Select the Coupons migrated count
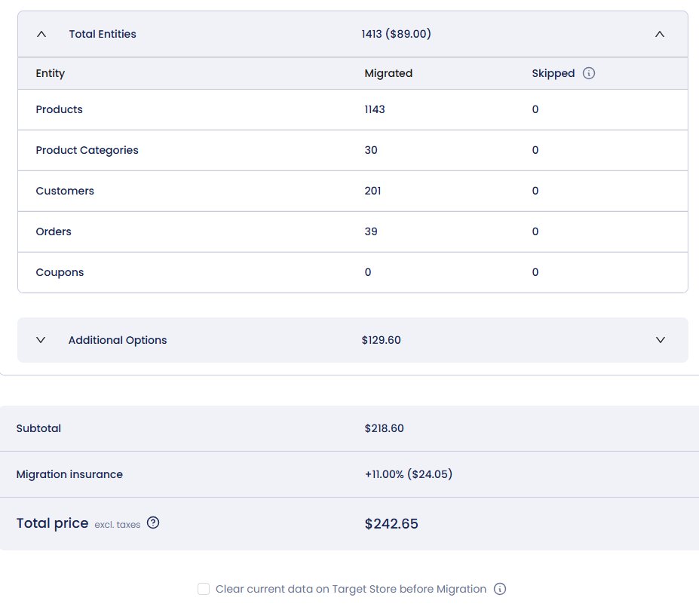The image size is (699, 616). coord(368,272)
